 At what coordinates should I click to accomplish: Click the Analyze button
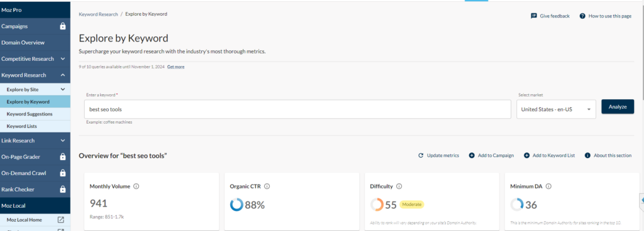click(618, 107)
